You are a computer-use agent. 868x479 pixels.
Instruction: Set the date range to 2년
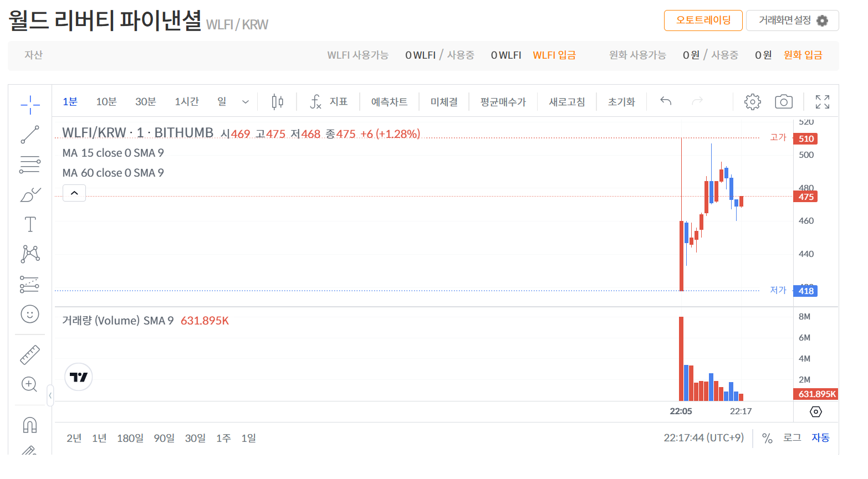(x=74, y=438)
